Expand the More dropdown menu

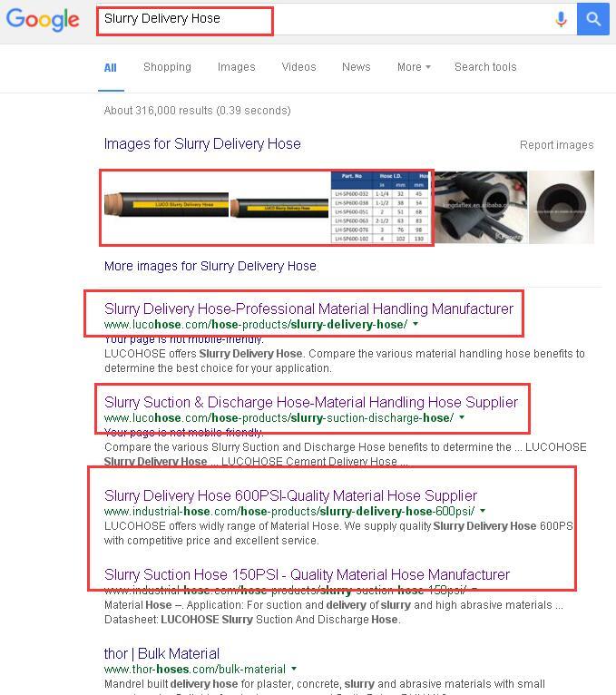point(414,67)
